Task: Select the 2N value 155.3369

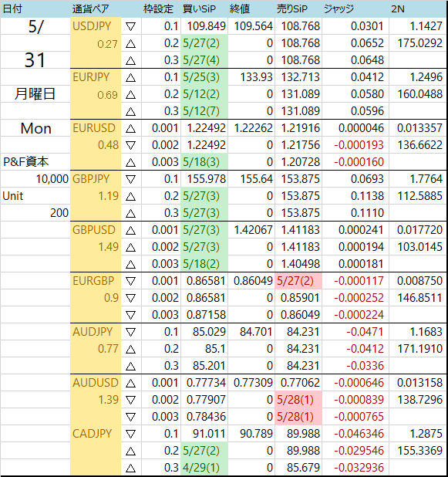Action: click(418, 451)
